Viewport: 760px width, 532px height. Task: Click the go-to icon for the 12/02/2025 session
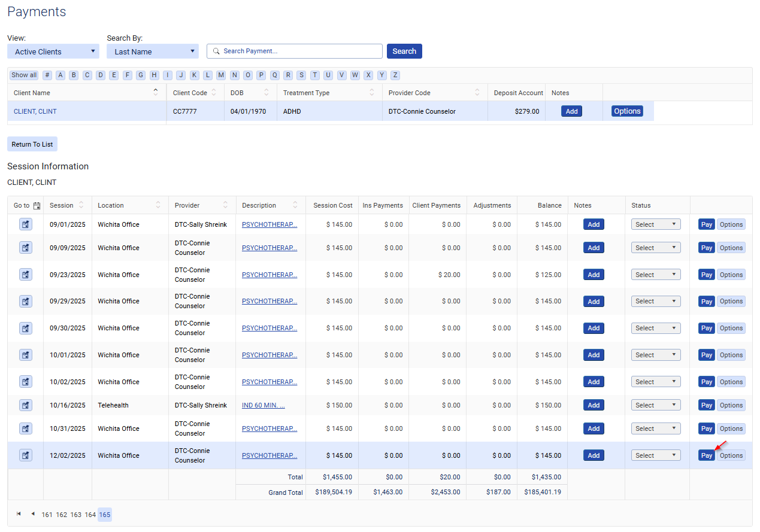point(26,455)
